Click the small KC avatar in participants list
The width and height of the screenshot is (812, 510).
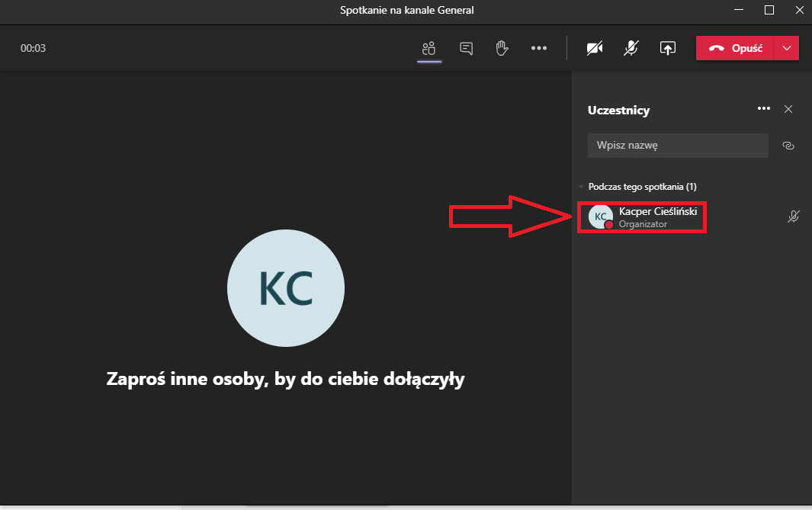(601, 217)
